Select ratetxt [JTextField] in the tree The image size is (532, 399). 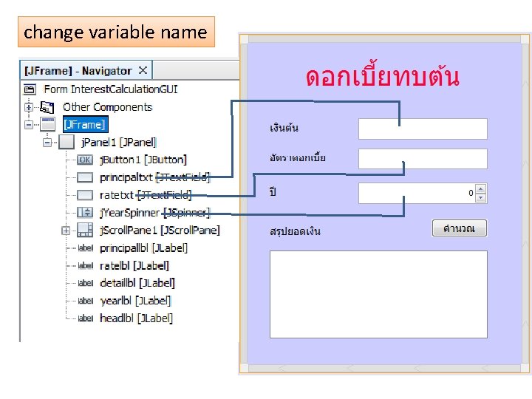click(x=146, y=195)
